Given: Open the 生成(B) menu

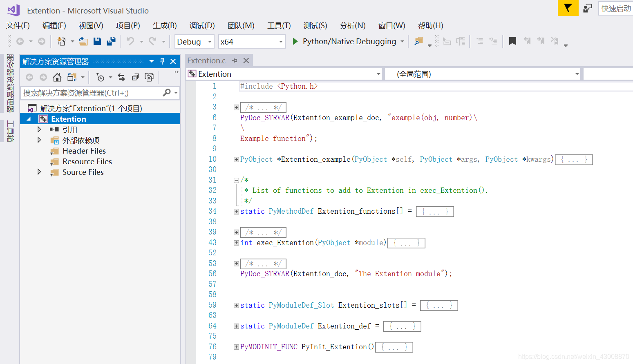Looking at the screenshot, I should pyautogui.click(x=165, y=25).
